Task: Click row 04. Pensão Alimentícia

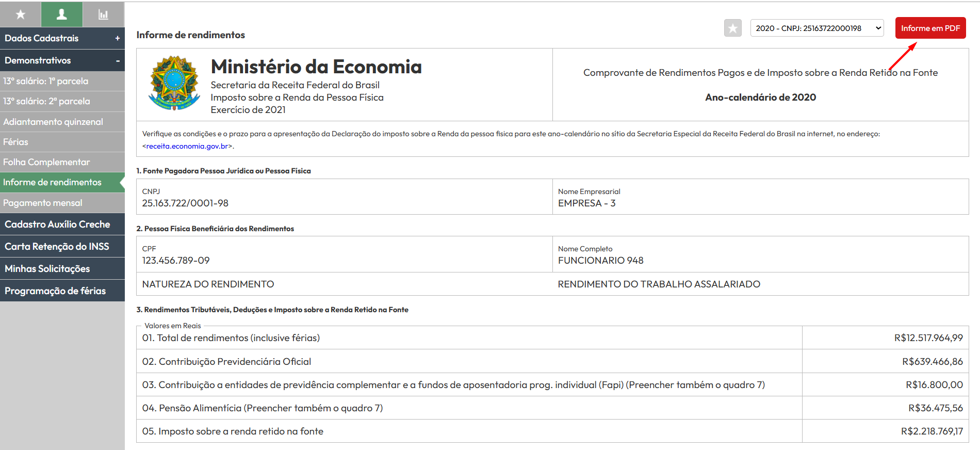Action: pos(552,408)
